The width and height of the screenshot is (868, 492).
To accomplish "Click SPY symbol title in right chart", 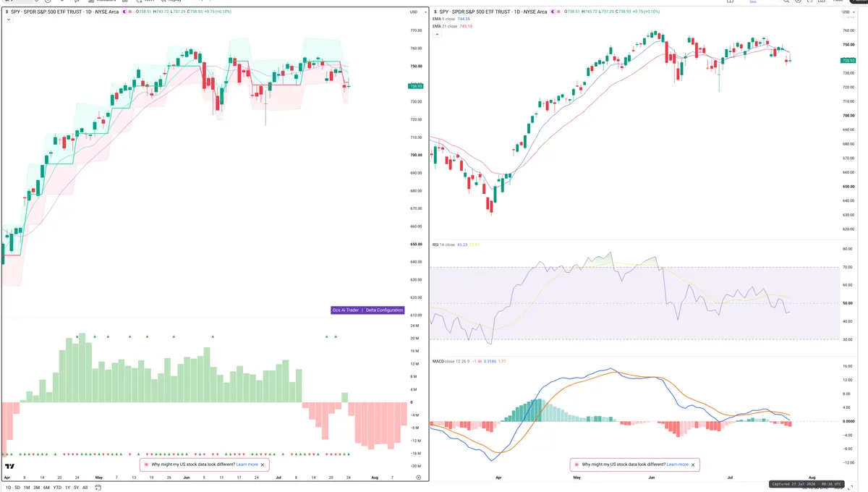I will [494, 12].
